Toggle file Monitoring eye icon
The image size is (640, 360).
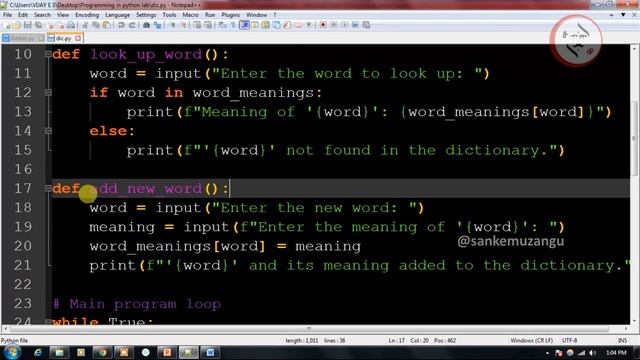pyautogui.click(x=309, y=25)
